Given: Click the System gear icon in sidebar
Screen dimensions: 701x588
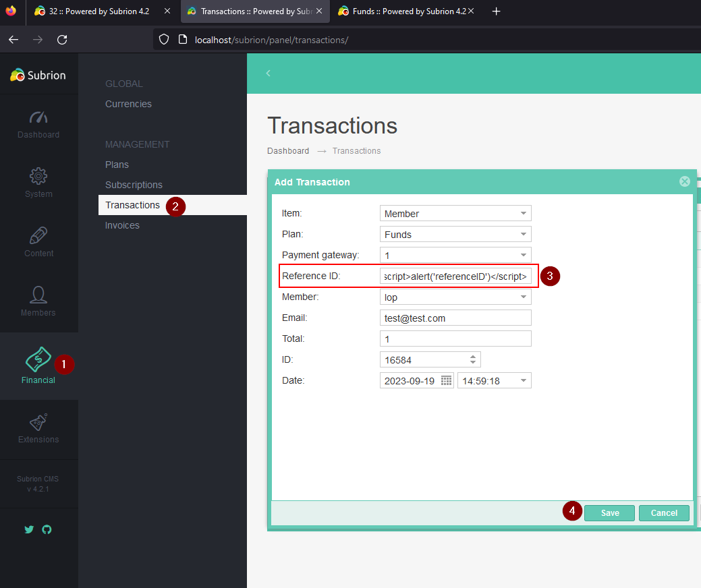Looking at the screenshot, I should [38, 181].
